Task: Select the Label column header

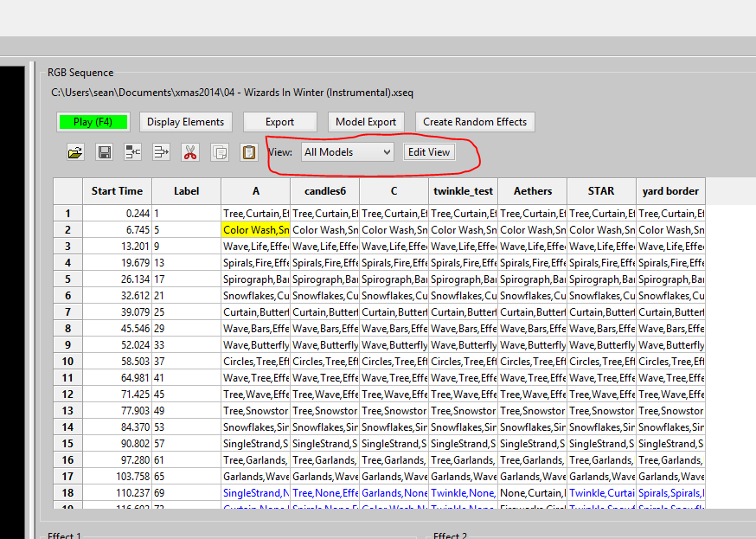Action: tap(187, 191)
